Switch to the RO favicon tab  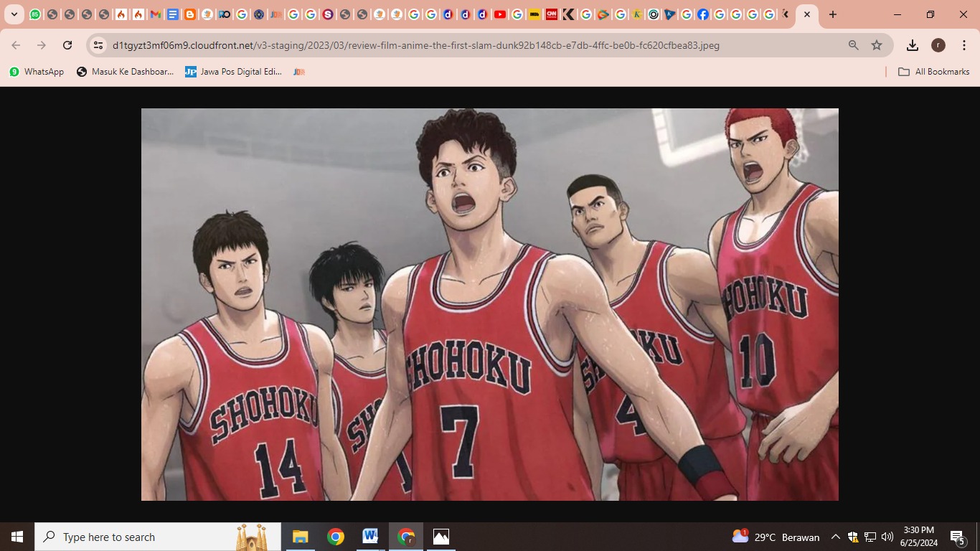coord(224,14)
